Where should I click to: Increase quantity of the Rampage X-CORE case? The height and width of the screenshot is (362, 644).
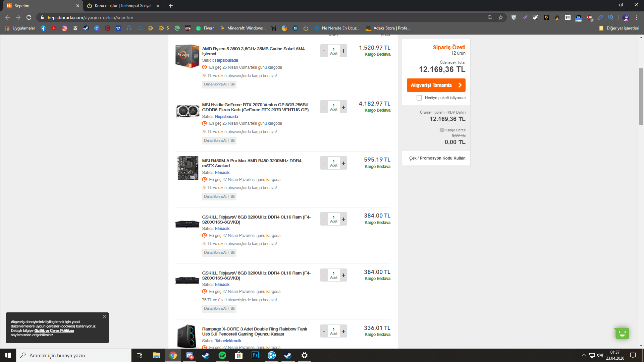pyautogui.click(x=343, y=331)
